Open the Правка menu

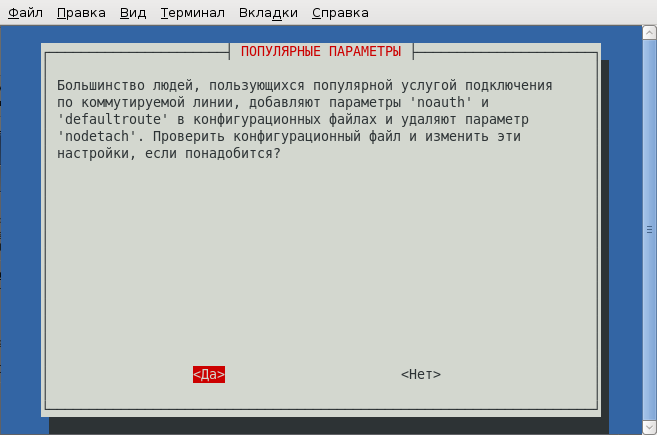click(x=81, y=13)
